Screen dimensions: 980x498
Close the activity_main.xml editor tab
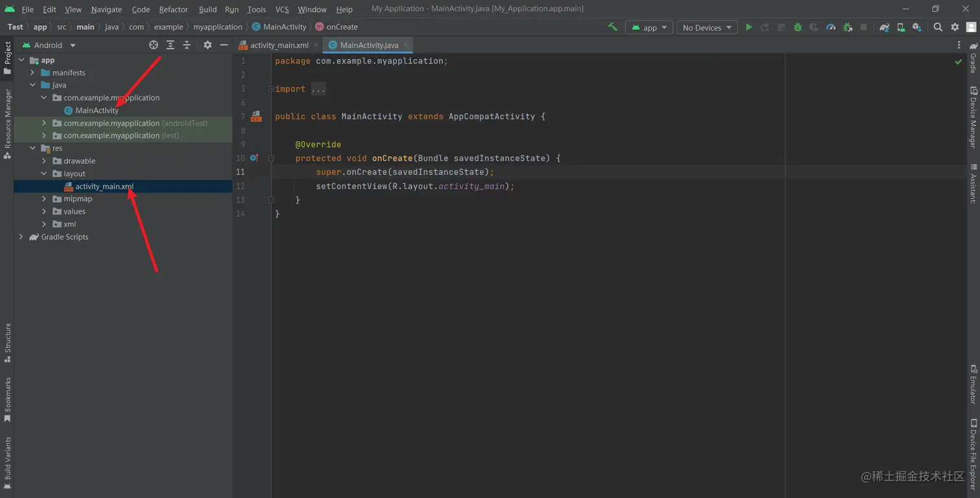(x=316, y=45)
